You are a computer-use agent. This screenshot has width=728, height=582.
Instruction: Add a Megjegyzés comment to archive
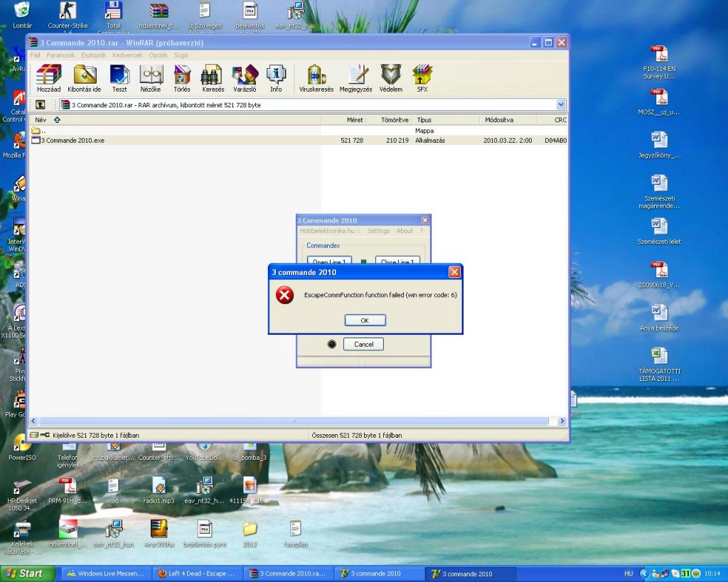pyautogui.click(x=355, y=78)
